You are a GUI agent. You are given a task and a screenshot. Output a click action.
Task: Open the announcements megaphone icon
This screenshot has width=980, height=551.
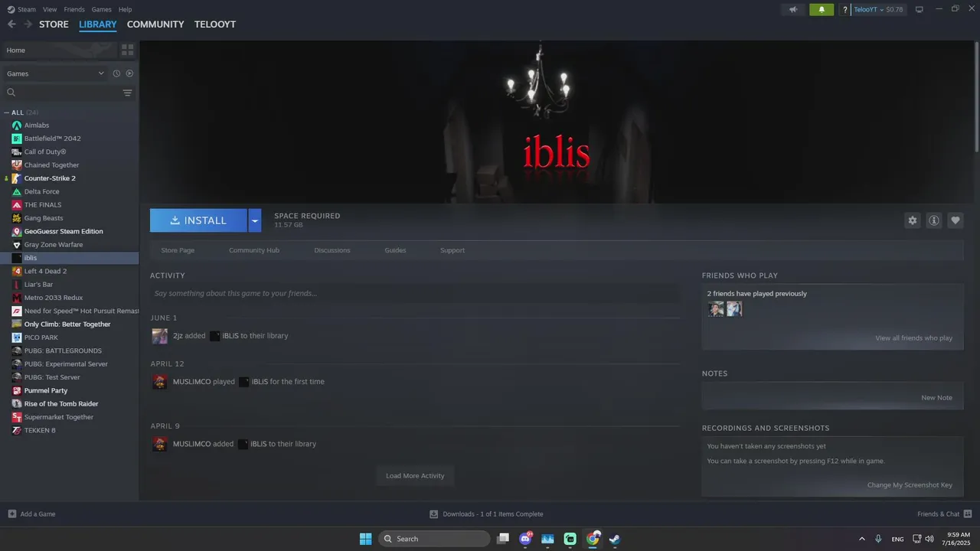[x=793, y=9]
